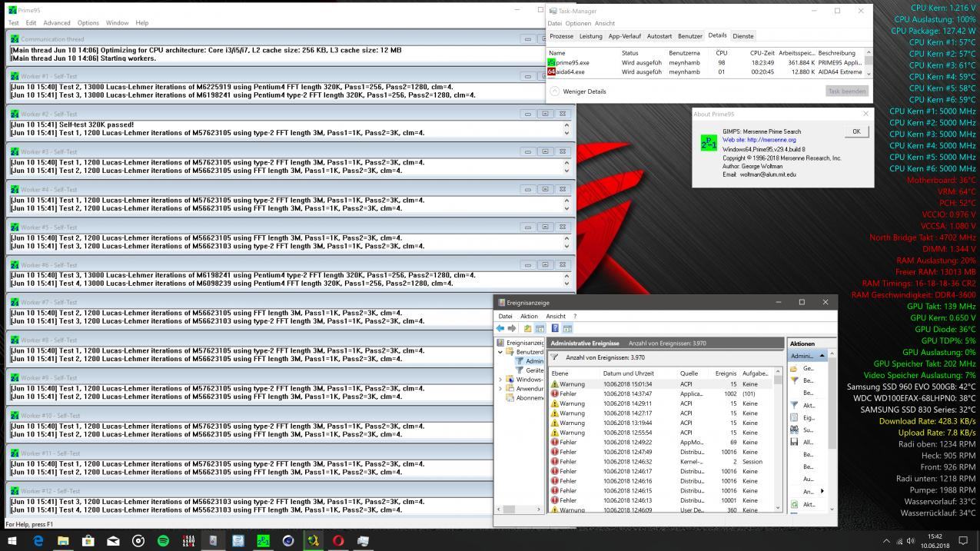This screenshot has width=980, height=551.
Task: Click the Groove Music taskbar icon
Action: click(138, 540)
